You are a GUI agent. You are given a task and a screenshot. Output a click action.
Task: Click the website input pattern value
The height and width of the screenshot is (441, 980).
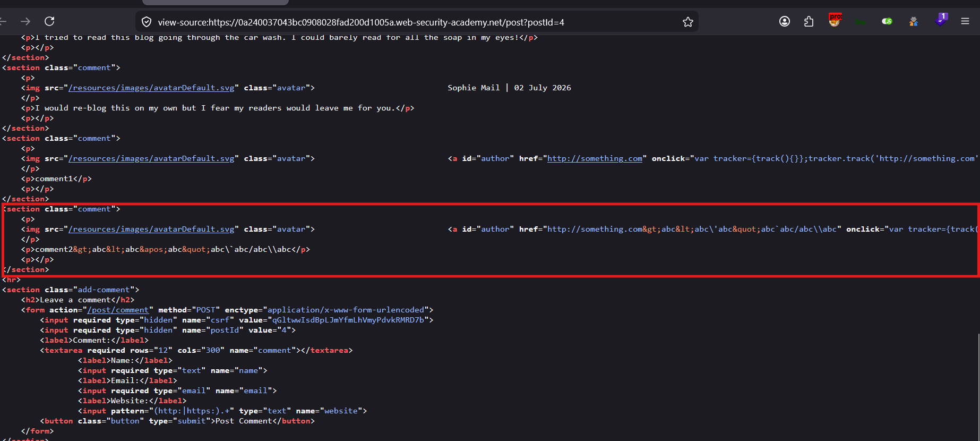(192, 411)
